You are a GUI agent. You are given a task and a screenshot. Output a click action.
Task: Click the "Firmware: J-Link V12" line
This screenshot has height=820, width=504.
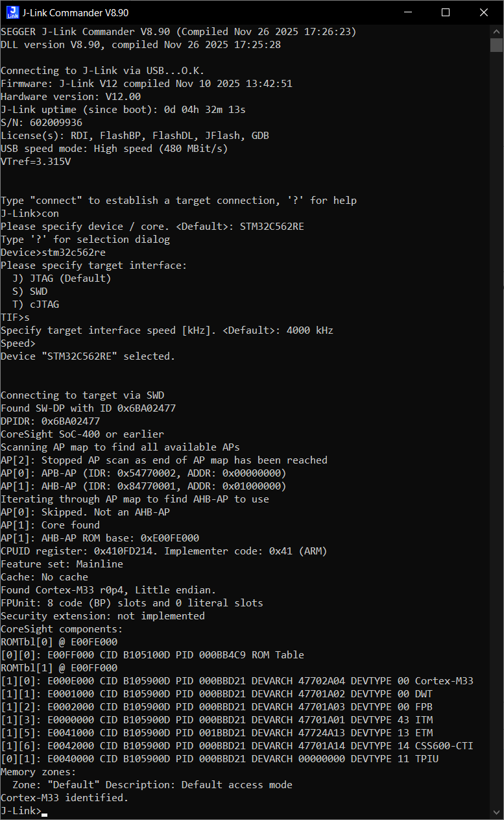[146, 84]
